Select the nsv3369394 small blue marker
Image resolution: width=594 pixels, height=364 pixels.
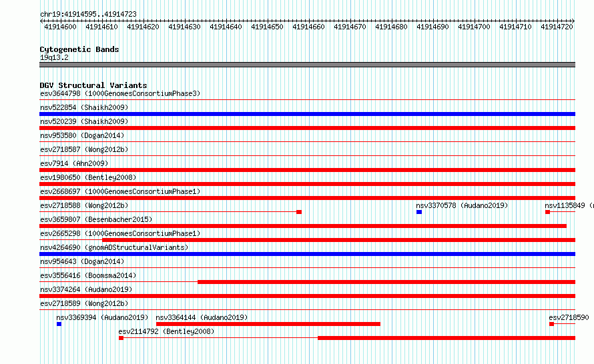[x=59, y=324]
